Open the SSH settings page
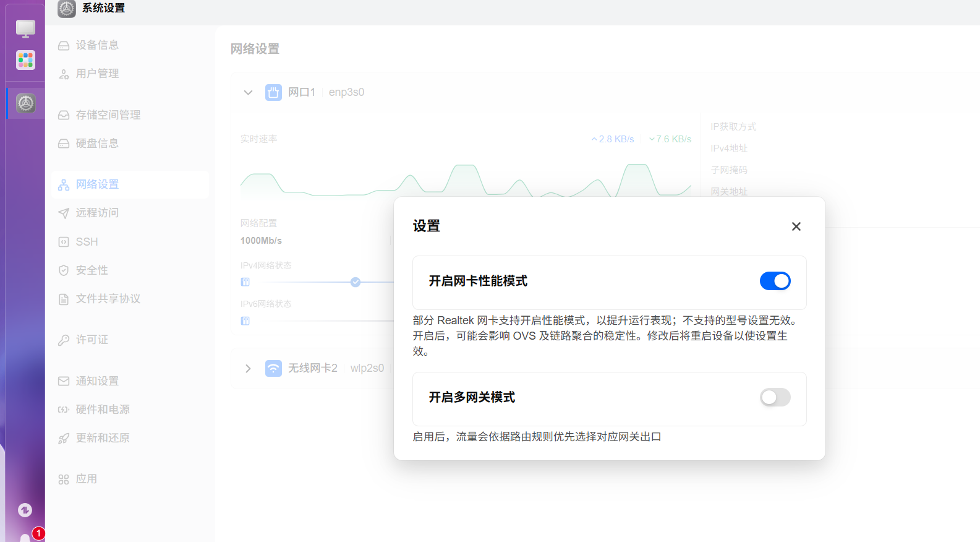This screenshot has height=542, width=980. (x=130, y=242)
